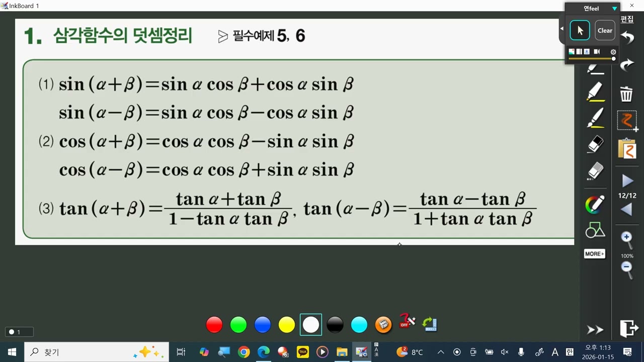
Task: Expand the MORE tools button
Action: pyautogui.click(x=595, y=254)
